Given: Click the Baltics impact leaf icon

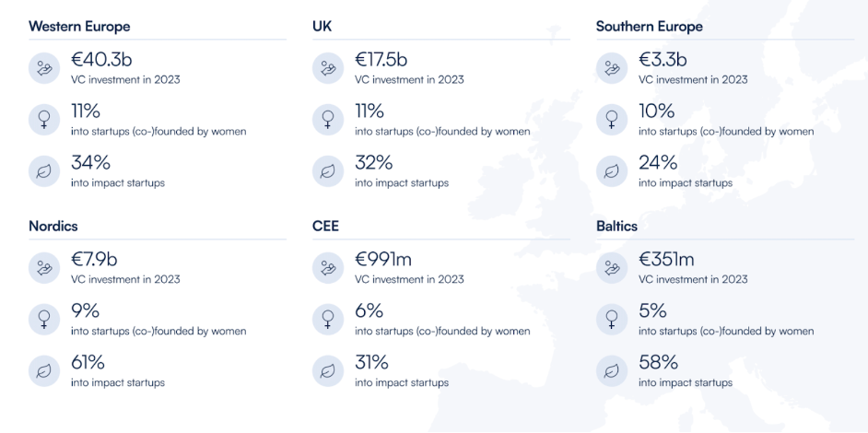Looking at the screenshot, I should pos(612,371).
